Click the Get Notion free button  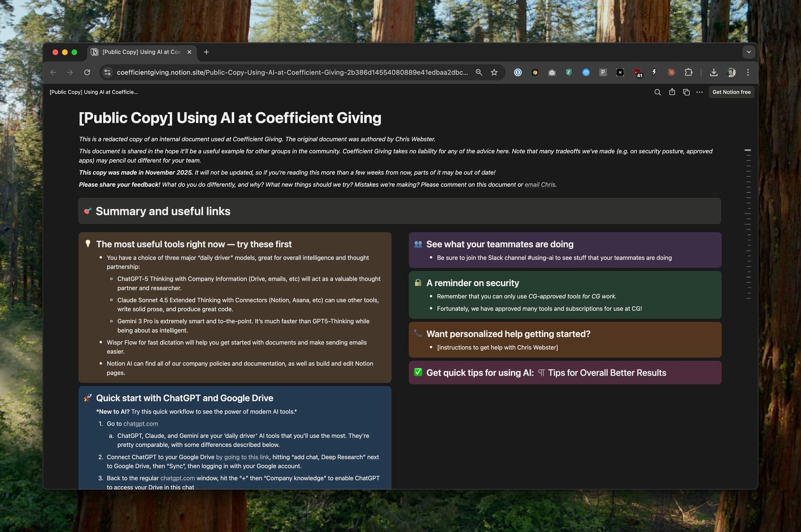click(731, 92)
